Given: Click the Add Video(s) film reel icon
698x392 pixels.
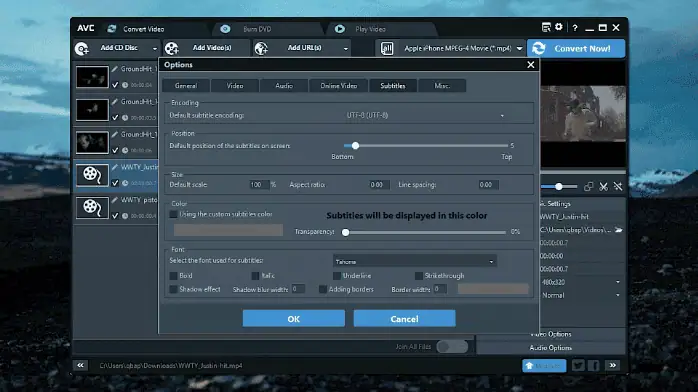Looking at the screenshot, I should (171, 48).
